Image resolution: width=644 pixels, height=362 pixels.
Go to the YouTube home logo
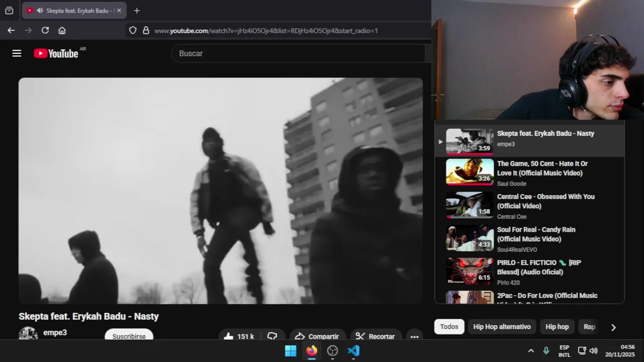(56, 53)
